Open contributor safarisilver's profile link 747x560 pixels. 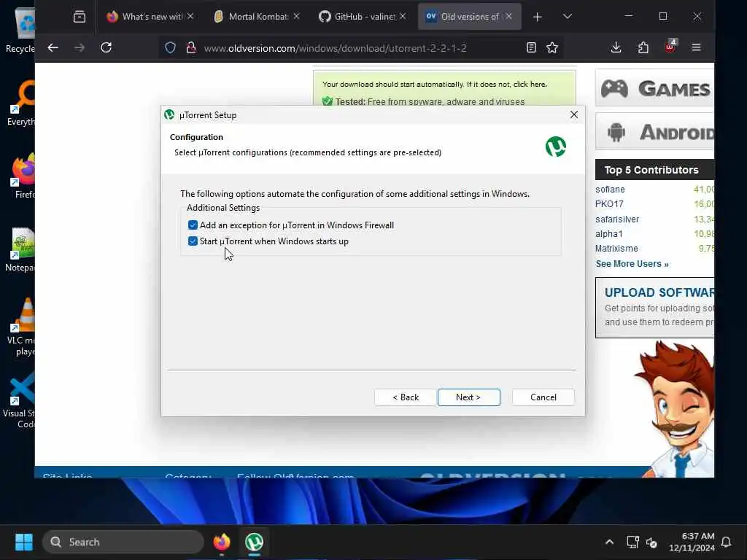617,219
